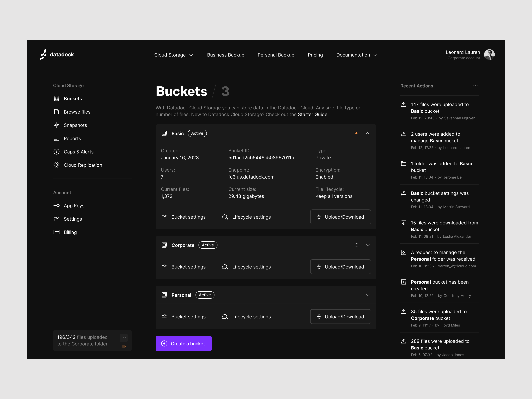Toggle the Corporate bucket active status
The image size is (532, 399).
[208, 245]
